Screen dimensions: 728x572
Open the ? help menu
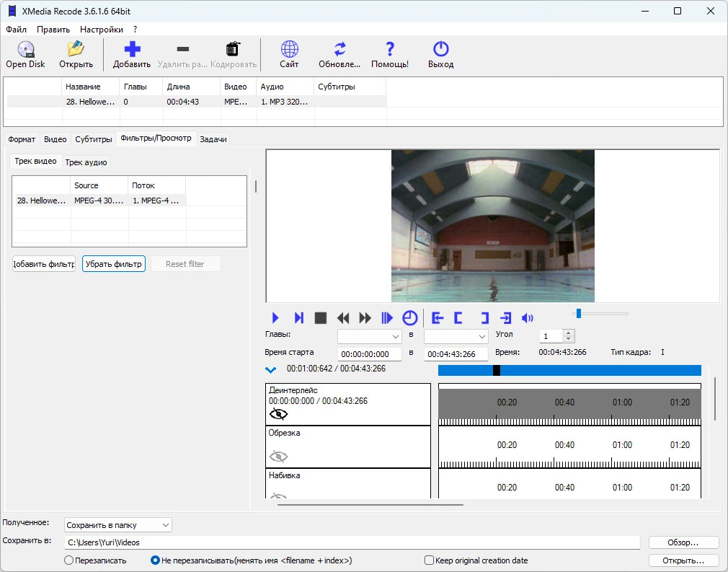[135, 30]
